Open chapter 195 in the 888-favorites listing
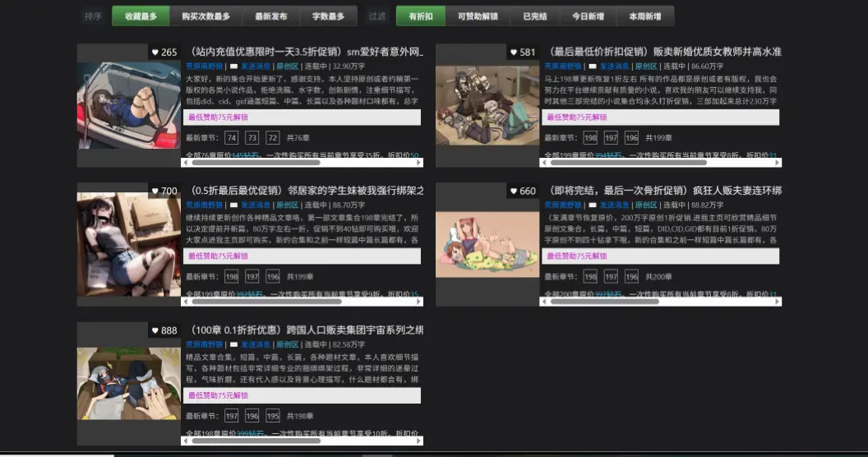Viewport: 868px width, 457px height. [x=271, y=417]
